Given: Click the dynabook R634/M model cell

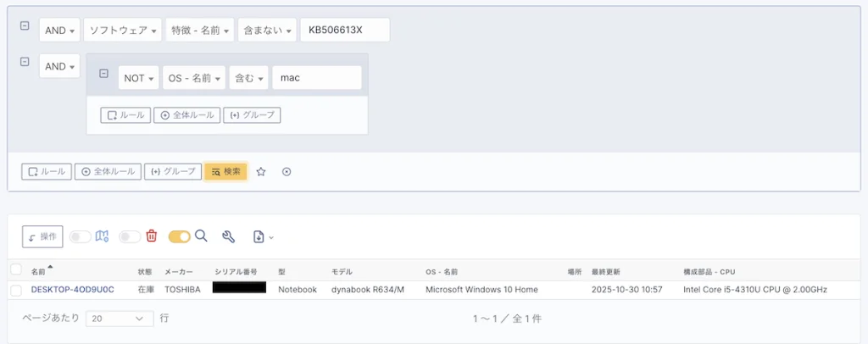Looking at the screenshot, I should [x=368, y=290].
